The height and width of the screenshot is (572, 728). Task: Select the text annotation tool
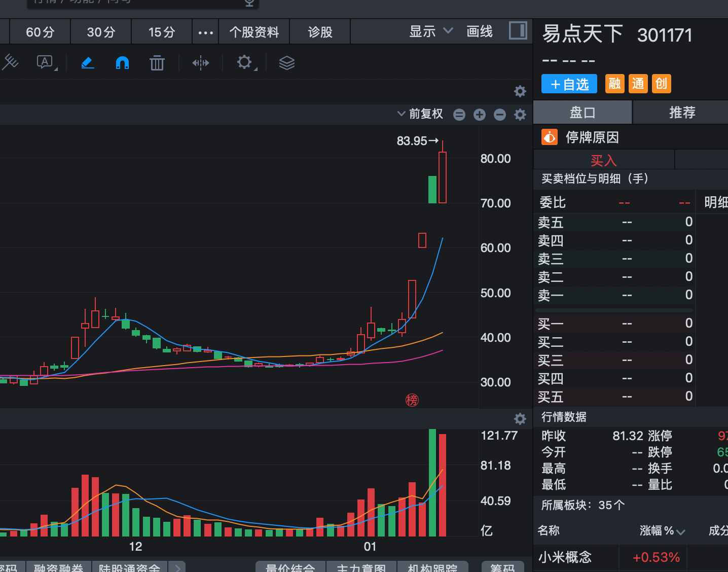46,62
